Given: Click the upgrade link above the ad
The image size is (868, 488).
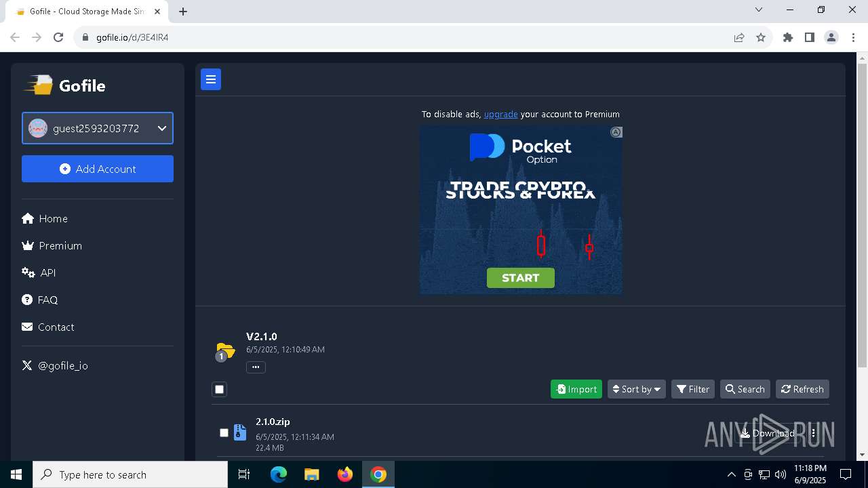Looking at the screenshot, I should (x=500, y=114).
